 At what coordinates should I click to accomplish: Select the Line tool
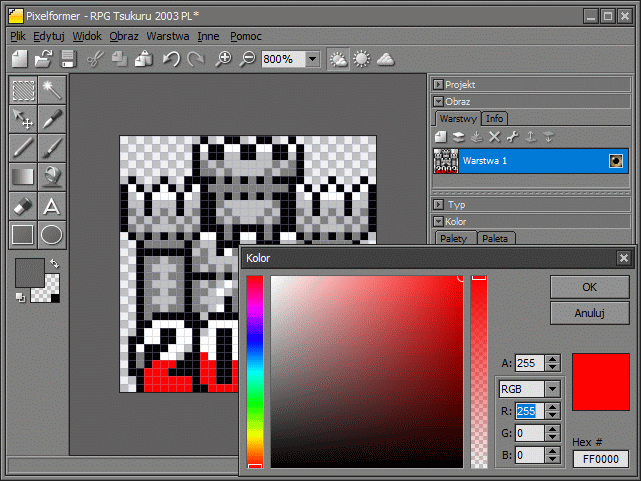(x=23, y=148)
